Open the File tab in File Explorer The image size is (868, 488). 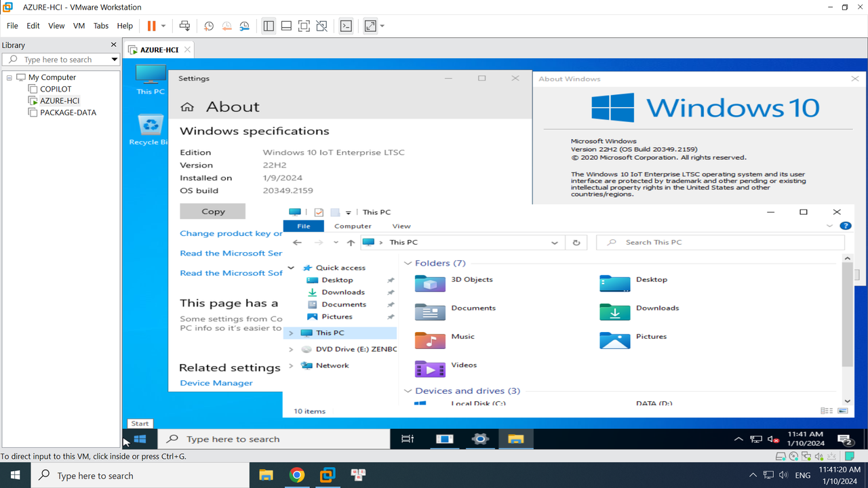(303, 226)
